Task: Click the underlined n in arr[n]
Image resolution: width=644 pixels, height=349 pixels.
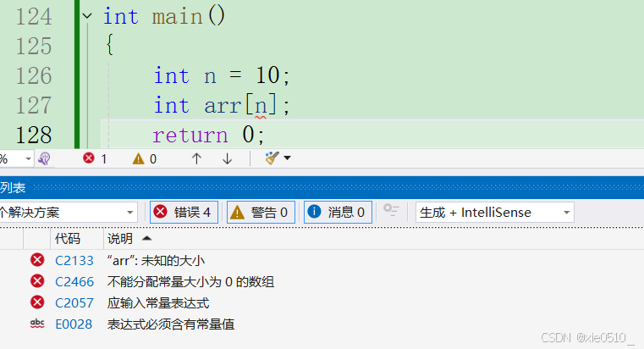Action: (x=261, y=108)
